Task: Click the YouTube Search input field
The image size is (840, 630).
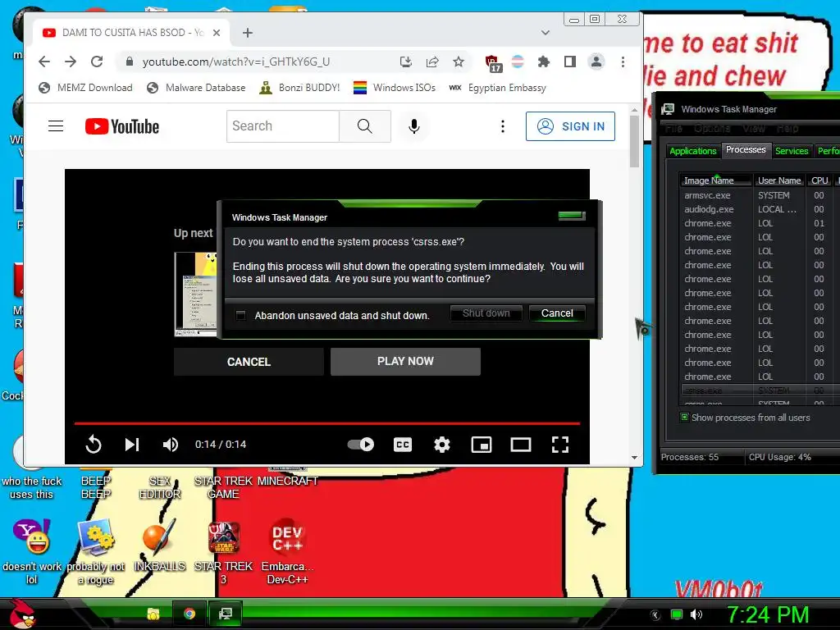Action: click(x=283, y=126)
